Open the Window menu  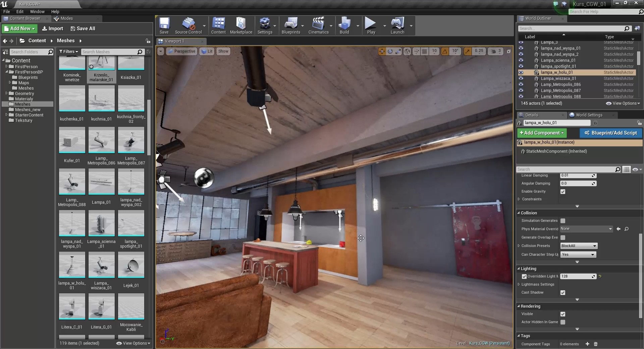pyautogui.click(x=37, y=11)
